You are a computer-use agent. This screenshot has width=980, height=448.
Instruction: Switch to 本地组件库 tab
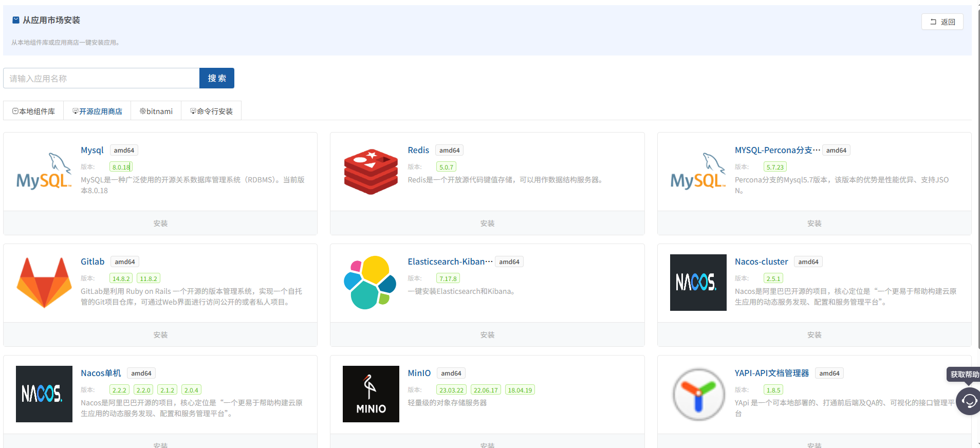coord(33,111)
